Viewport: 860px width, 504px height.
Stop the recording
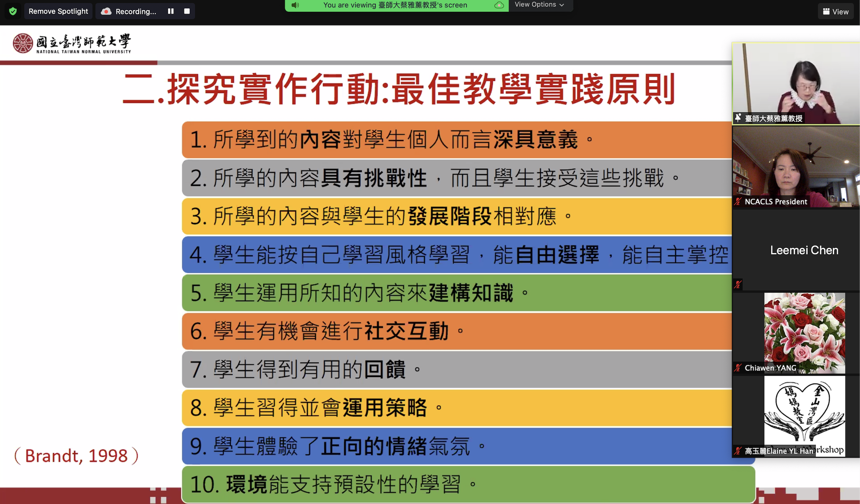click(187, 11)
